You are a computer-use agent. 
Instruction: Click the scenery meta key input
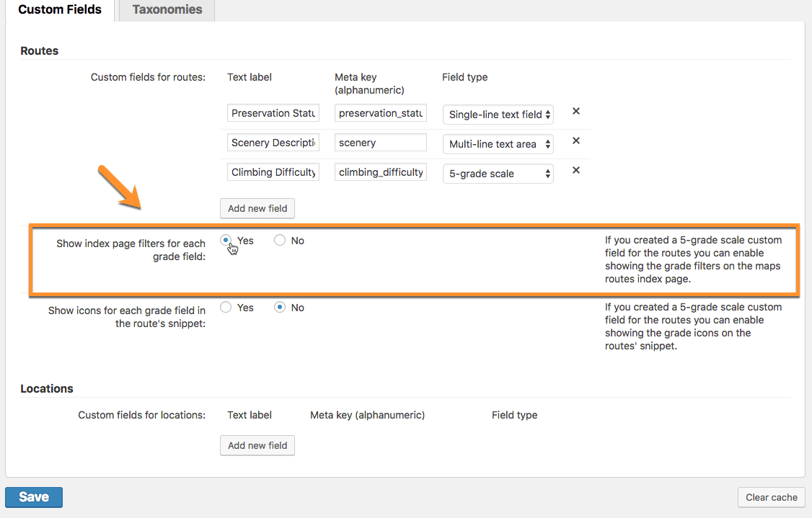(381, 143)
